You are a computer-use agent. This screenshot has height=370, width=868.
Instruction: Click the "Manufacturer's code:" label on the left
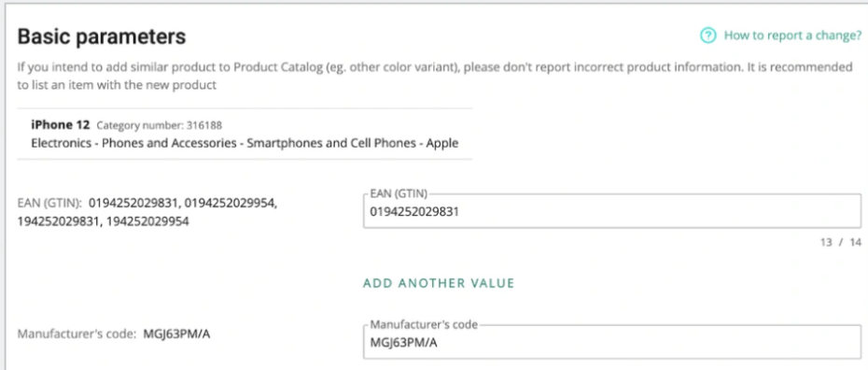point(77,334)
